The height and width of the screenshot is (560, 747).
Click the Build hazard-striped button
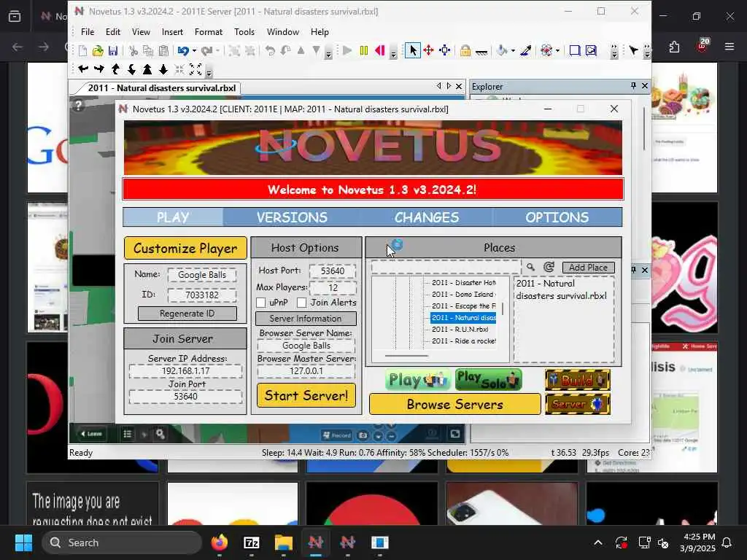578,380
